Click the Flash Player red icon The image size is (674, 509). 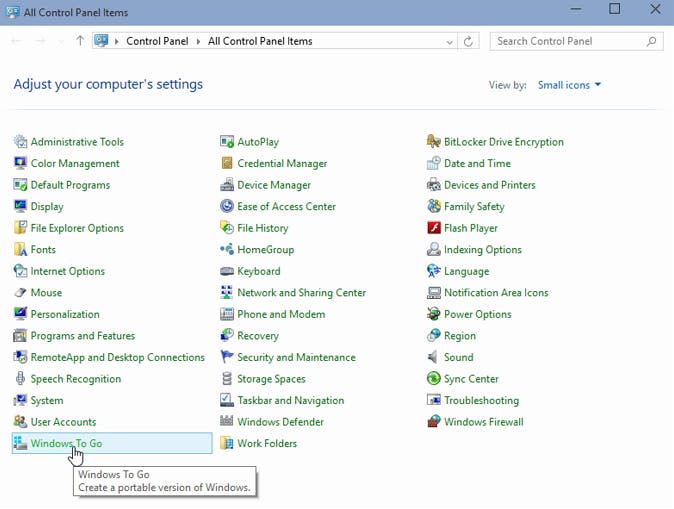pos(434,228)
